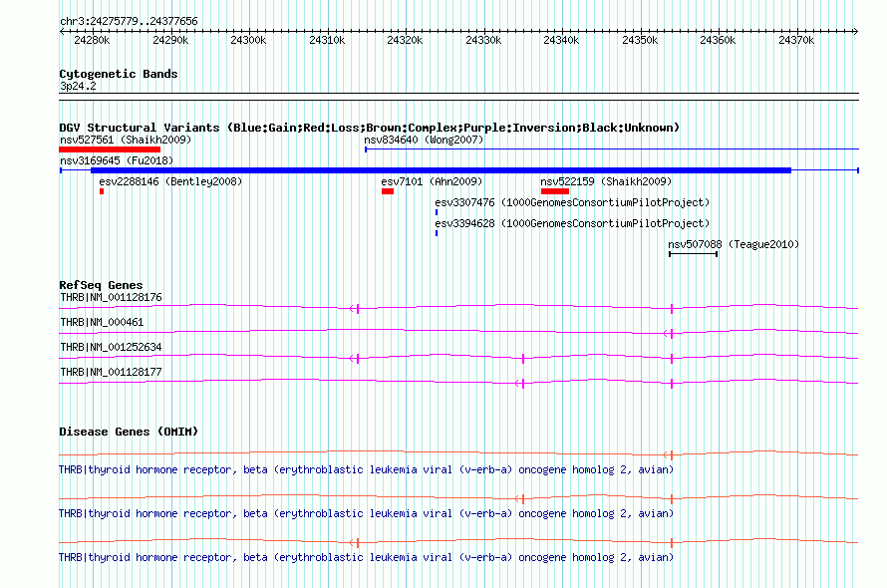Open first THRB thyroid hormone receptor OMIM link
The image size is (887, 588).
366,469
